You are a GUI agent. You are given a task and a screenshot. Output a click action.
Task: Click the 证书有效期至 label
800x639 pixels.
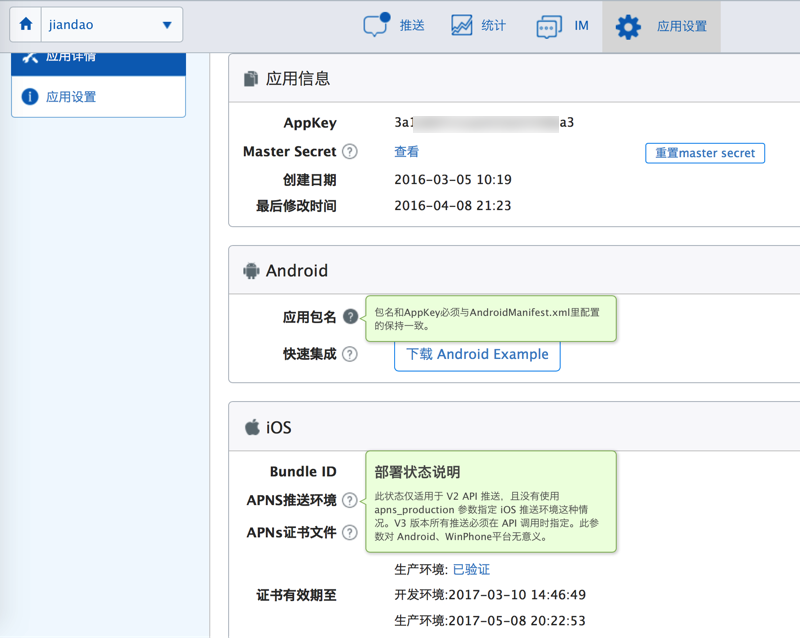[x=296, y=595]
